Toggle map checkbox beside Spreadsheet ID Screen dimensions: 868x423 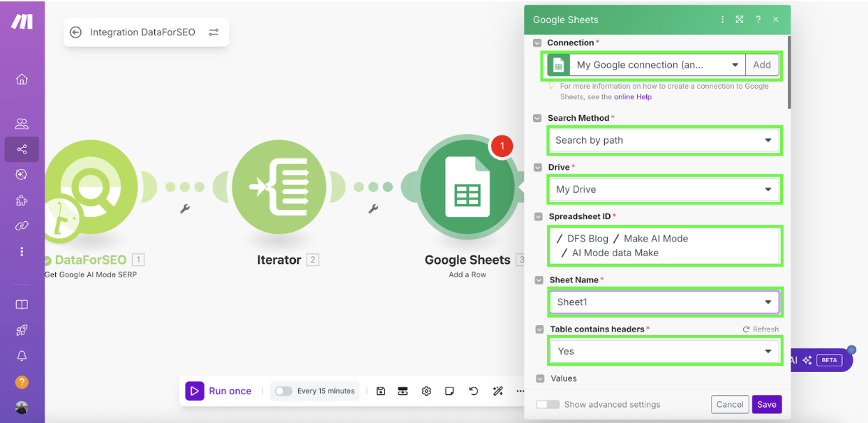coord(539,216)
